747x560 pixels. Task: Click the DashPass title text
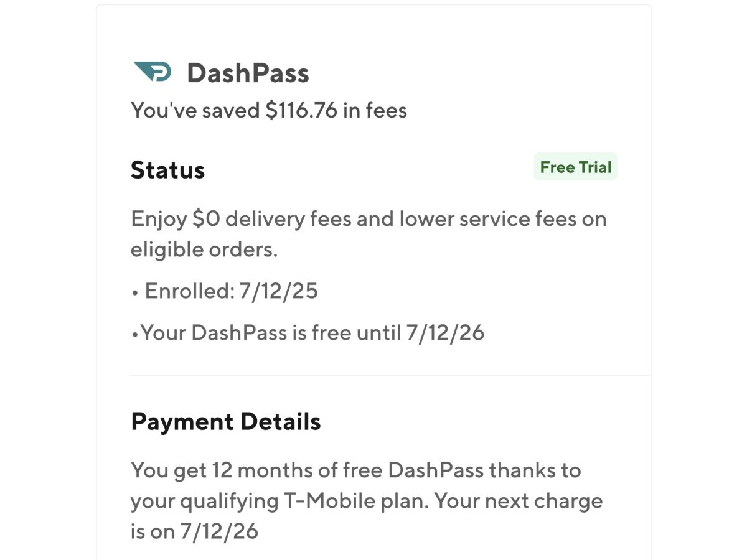(248, 73)
